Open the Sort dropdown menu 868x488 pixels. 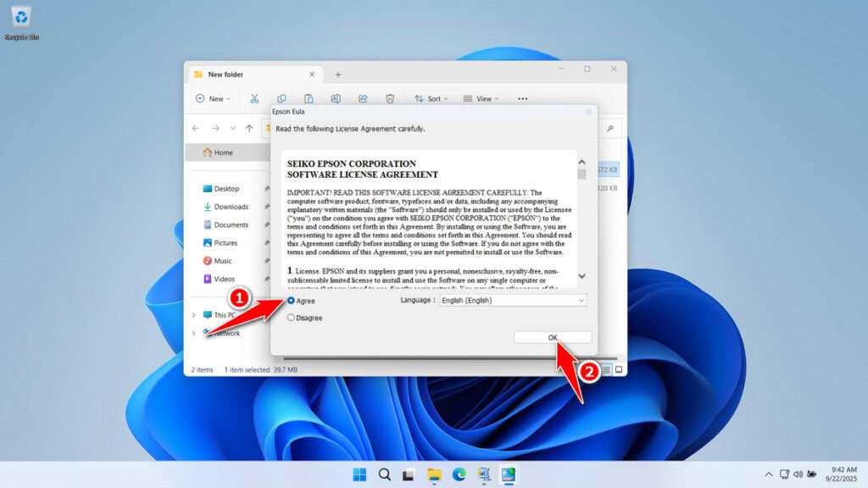(x=431, y=98)
